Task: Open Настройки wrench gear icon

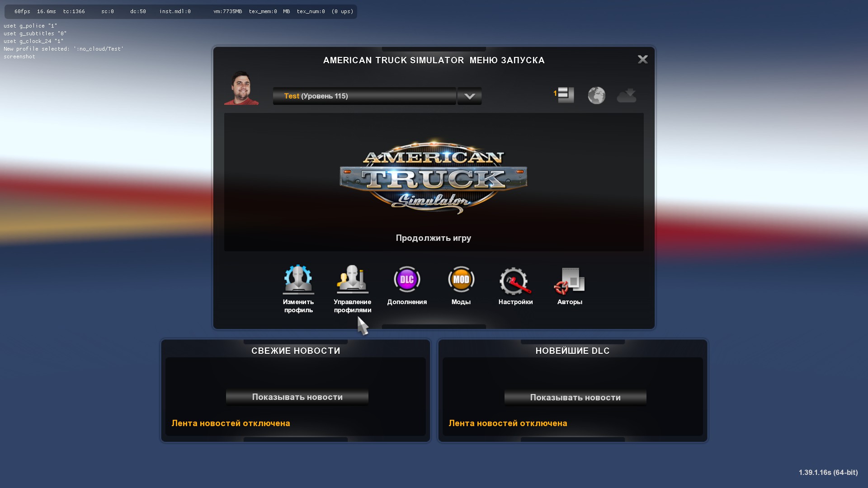Action: coord(515,281)
